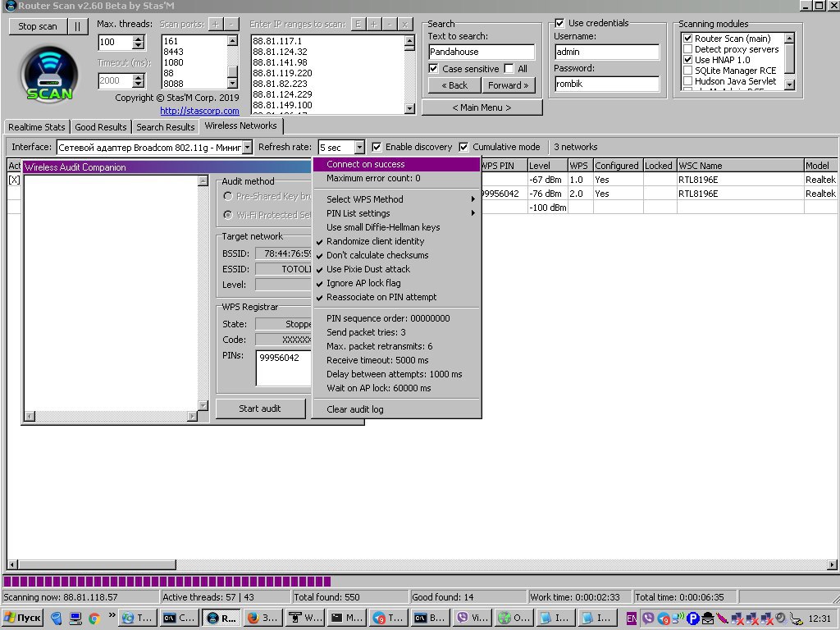Uncheck Use credentials
Screen dimensions: 840x630
pos(559,23)
